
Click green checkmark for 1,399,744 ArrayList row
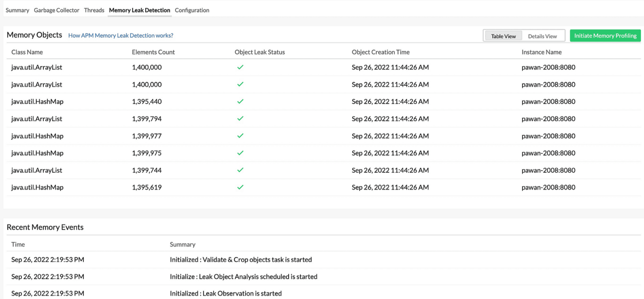pos(240,170)
